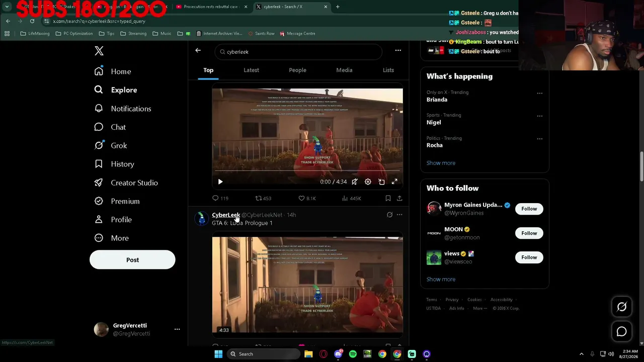This screenshot has width=644, height=362.
Task: Open the Privacy footer link
Action: 452,300
